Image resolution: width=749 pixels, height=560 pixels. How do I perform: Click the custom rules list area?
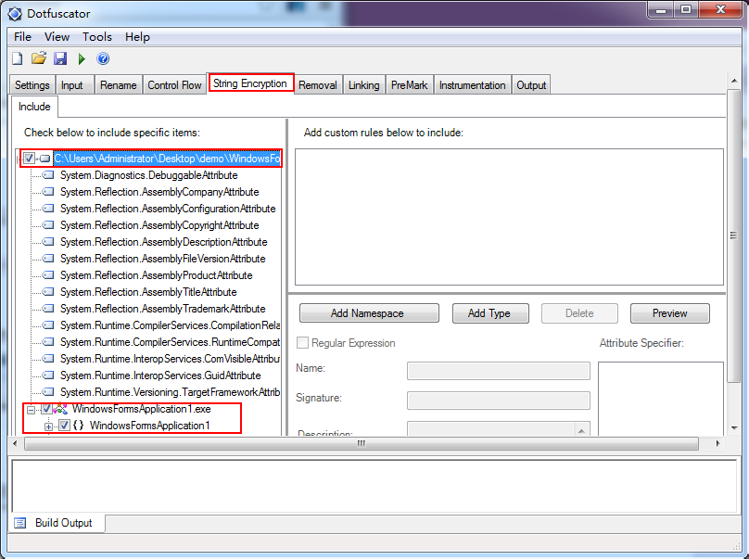pos(509,217)
